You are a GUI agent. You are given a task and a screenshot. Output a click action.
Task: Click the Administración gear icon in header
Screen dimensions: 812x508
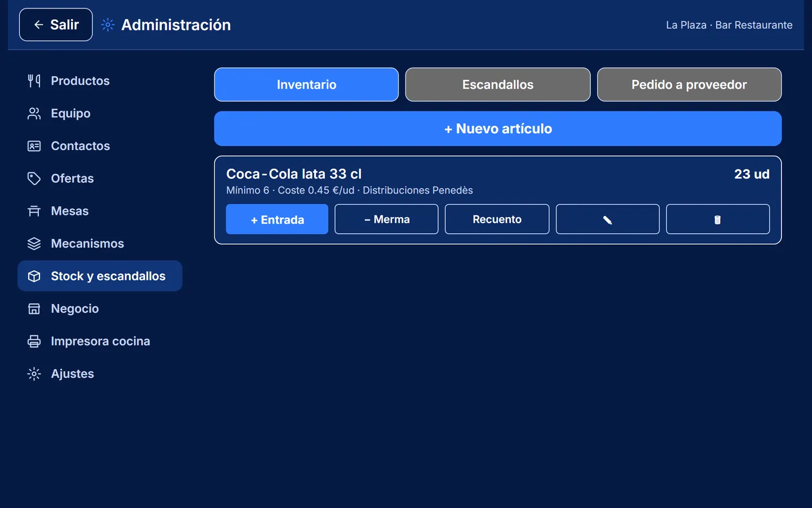point(108,25)
